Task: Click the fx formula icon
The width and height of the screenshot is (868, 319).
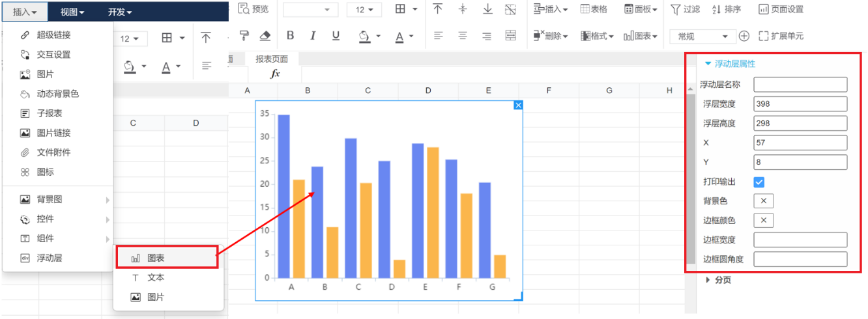Action: (x=275, y=74)
